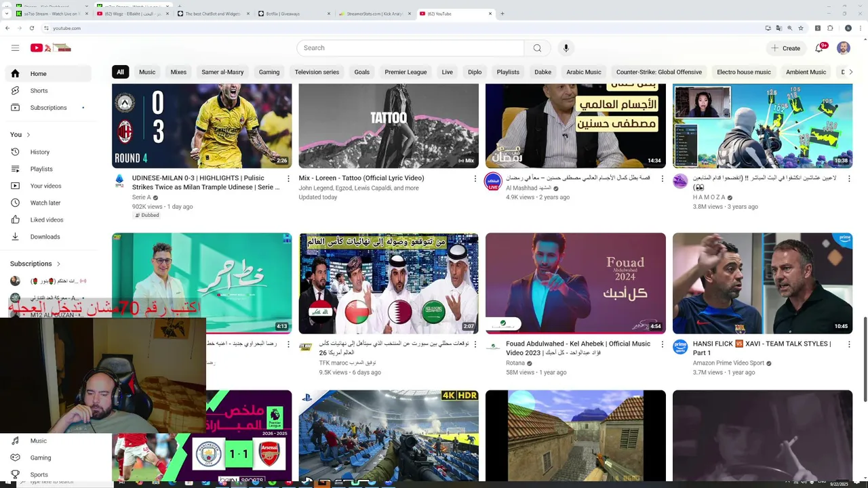
Task: Click the page vertical scrollbar thumb
Action: point(865,359)
